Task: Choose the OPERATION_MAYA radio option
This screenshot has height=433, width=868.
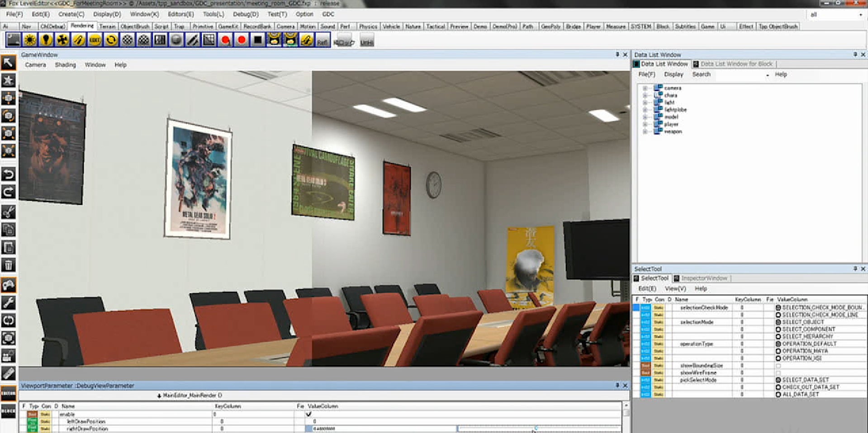Action: click(x=778, y=351)
